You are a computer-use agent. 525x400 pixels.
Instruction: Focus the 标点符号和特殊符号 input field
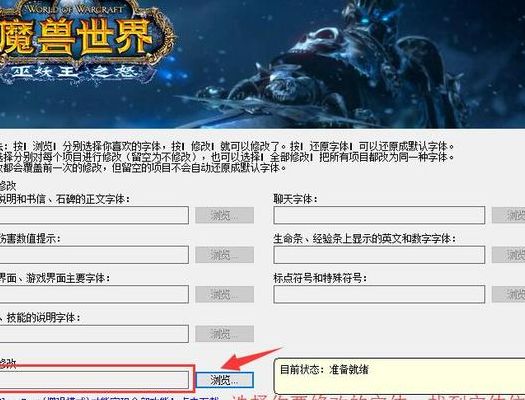pos(379,294)
